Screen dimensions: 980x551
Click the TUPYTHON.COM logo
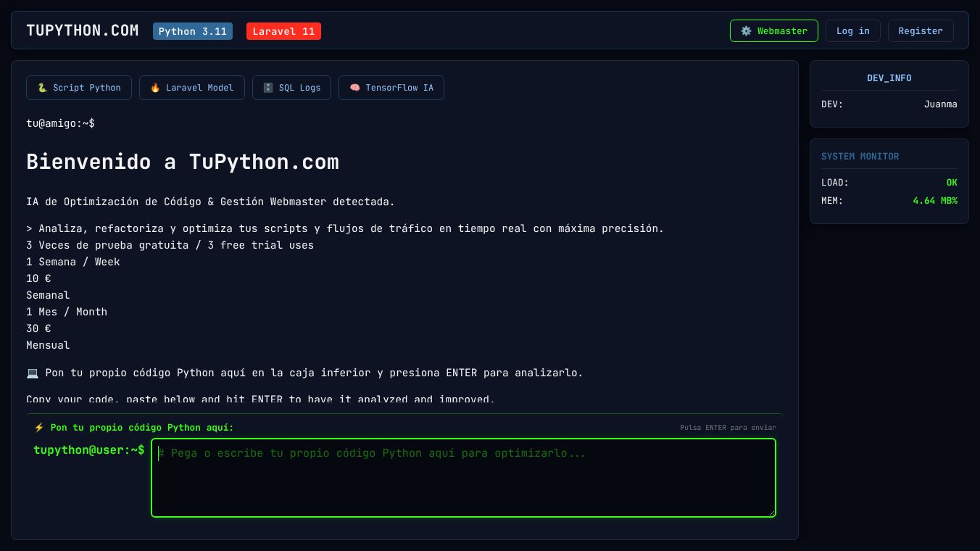coord(83,30)
